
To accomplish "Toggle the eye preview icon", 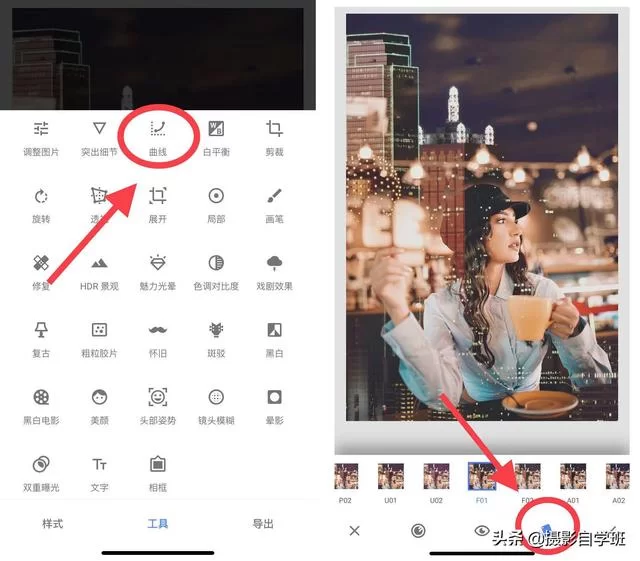I will [483, 531].
